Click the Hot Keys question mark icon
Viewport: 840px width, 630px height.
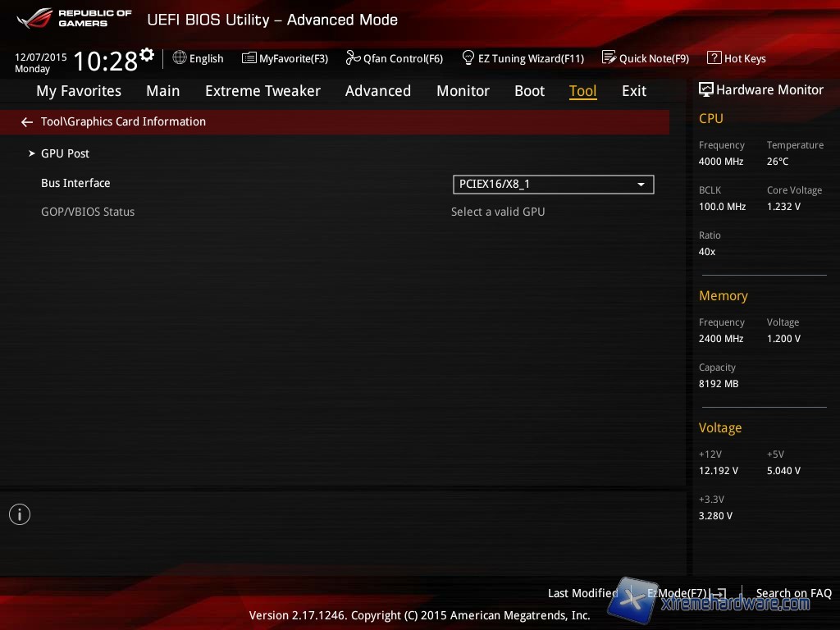pos(714,58)
